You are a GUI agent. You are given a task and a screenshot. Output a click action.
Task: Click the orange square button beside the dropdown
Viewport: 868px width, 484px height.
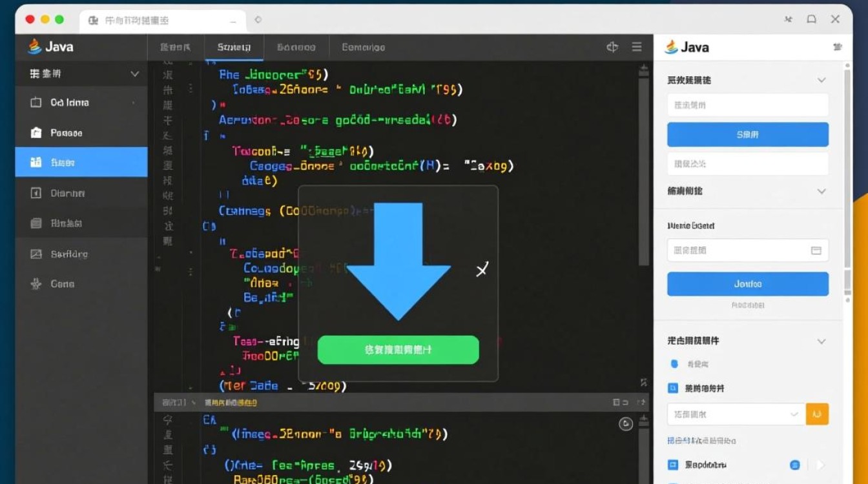[817, 414]
